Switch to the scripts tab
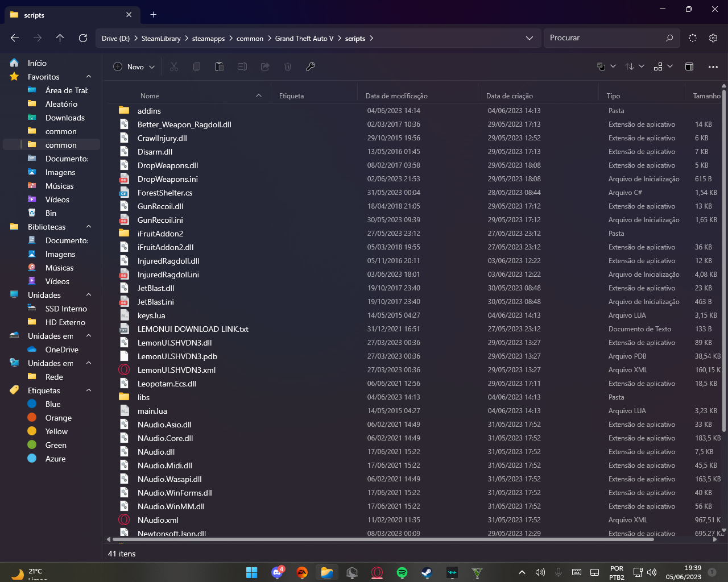 [71, 15]
